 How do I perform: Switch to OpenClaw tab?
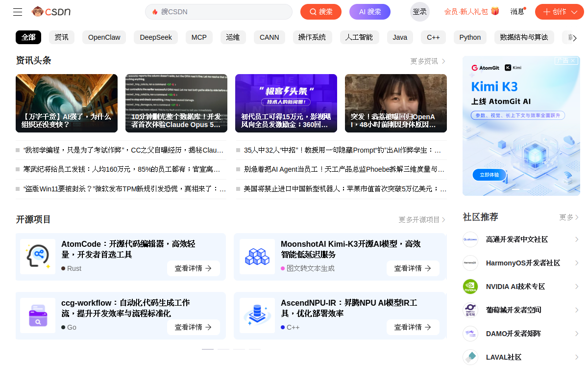(x=104, y=37)
